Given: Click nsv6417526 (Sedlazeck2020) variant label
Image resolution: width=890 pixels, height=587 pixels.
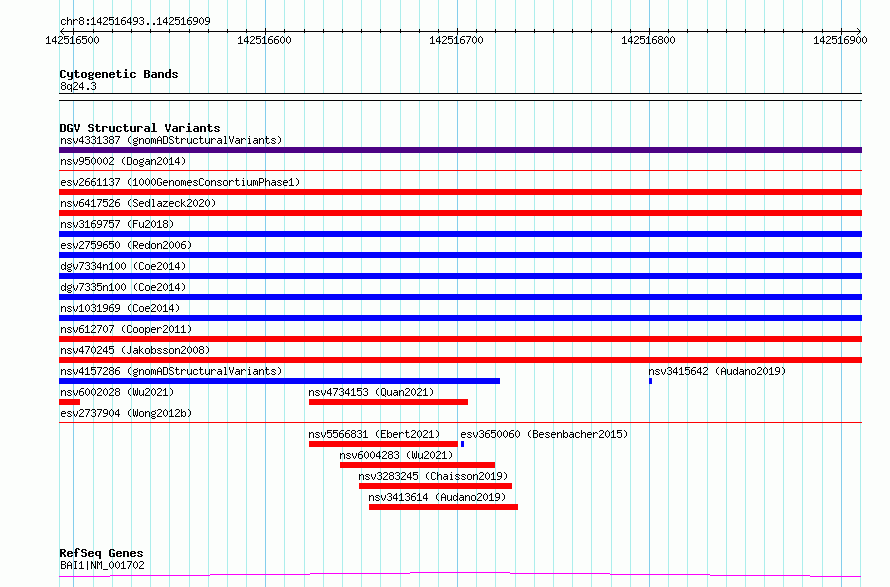Looking at the screenshot, I should (138, 203).
